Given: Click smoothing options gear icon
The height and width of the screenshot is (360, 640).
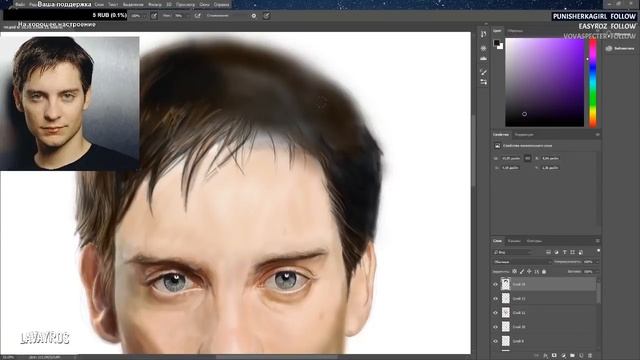Looking at the screenshot, I should [x=253, y=16].
